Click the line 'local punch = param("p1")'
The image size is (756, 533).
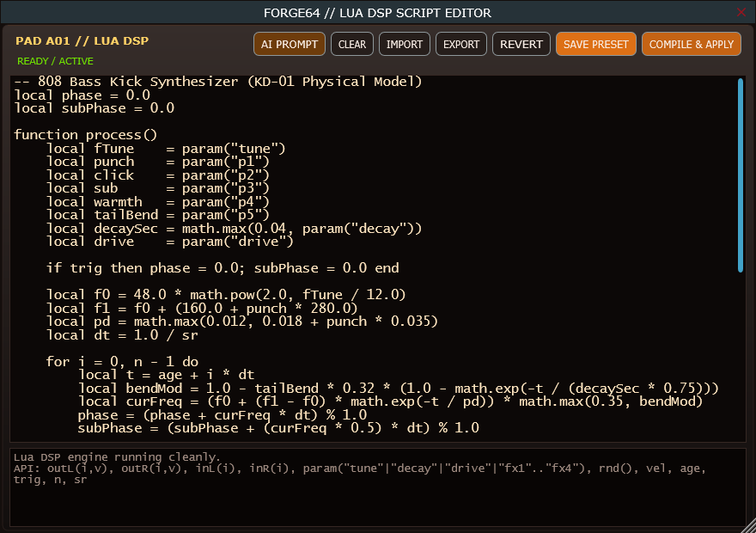(158, 161)
